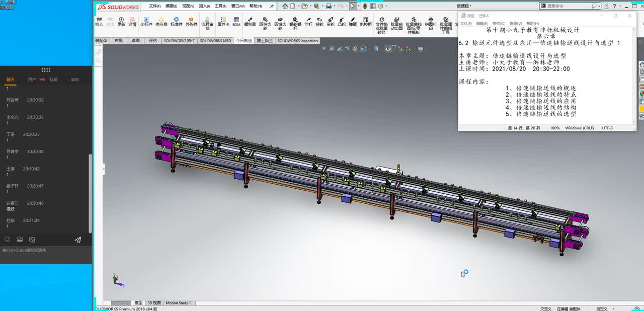This screenshot has height=311, width=644.
Task: Switch to the 博士钣金 tab
Action: tap(264, 41)
